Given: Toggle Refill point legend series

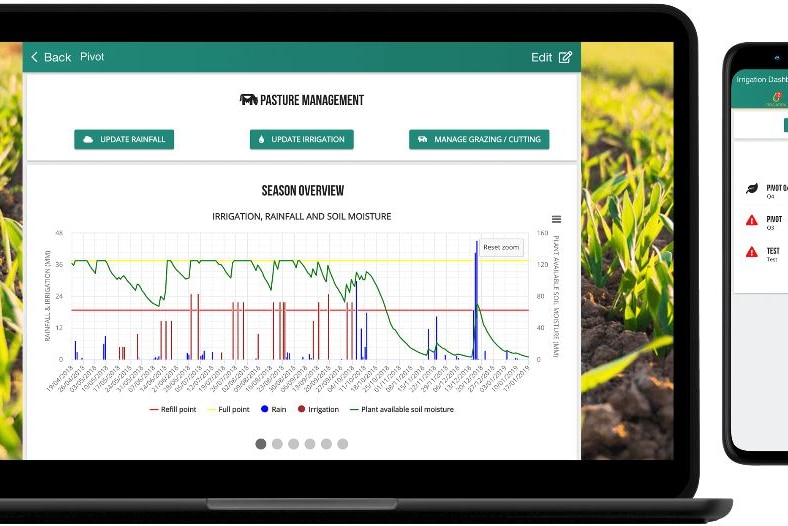Looking at the screenshot, I should click(173, 409).
